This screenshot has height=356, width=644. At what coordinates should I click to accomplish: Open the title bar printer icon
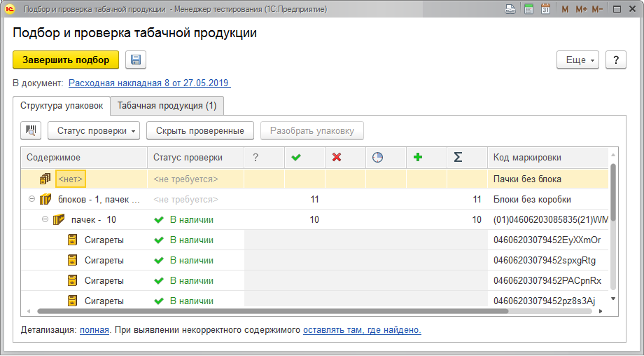coord(510,8)
